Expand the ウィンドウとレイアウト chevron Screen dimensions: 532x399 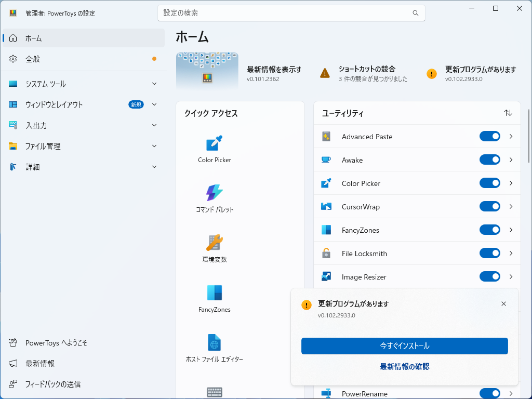[x=154, y=104]
